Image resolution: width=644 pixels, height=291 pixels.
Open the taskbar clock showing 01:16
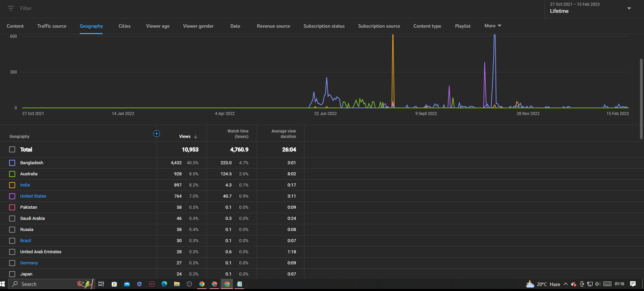pyautogui.click(x=620, y=284)
